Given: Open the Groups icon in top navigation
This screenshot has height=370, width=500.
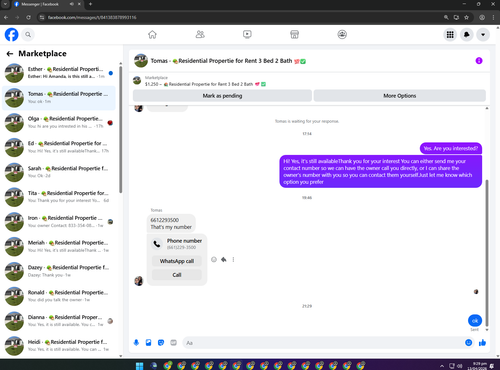Looking at the screenshot, I should point(342,34).
